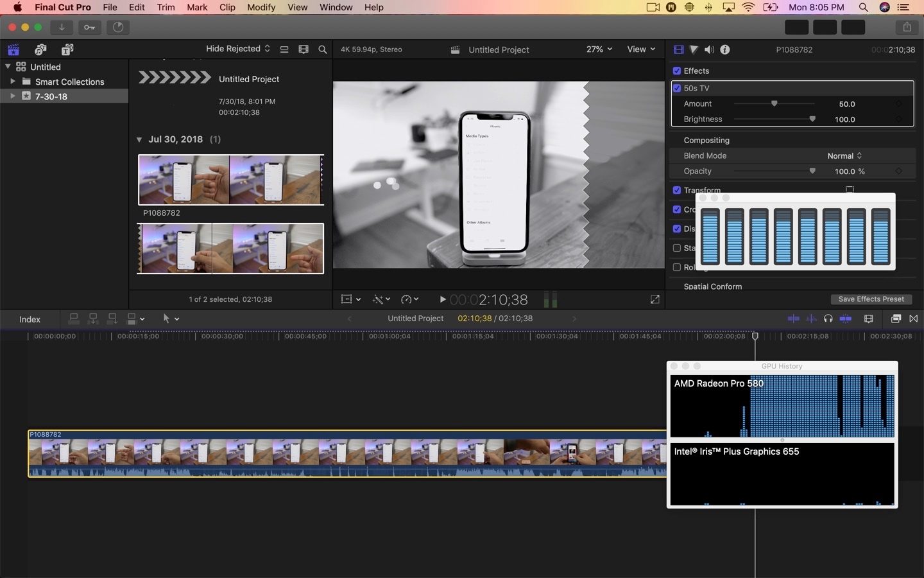Open the Window menu

click(x=336, y=7)
